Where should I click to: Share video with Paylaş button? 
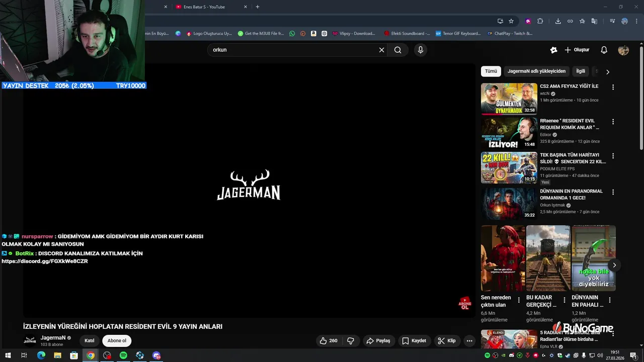378,341
